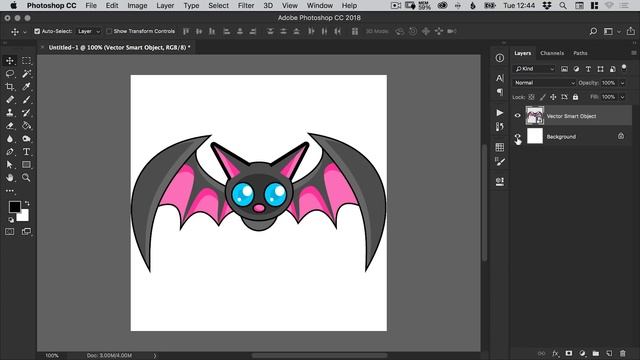640x360 pixels.
Task: Toggle the Auto-Select checkbox
Action: click(x=37, y=31)
